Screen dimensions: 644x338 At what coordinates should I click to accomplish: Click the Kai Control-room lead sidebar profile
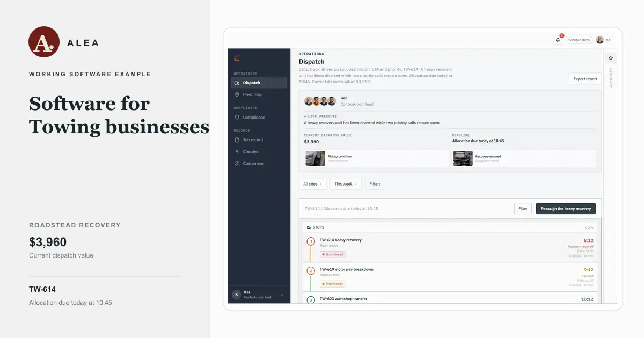click(258, 295)
